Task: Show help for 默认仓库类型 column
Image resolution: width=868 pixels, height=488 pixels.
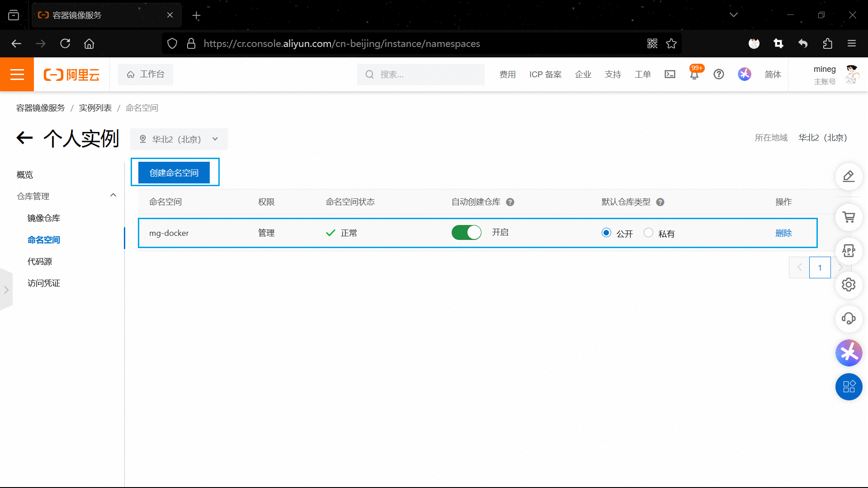Action: [660, 202]
